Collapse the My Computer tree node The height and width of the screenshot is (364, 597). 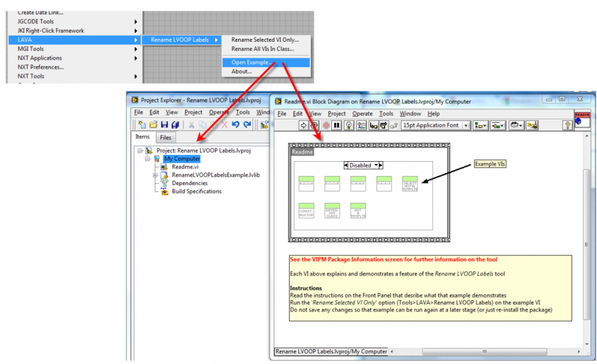(147, 159)
